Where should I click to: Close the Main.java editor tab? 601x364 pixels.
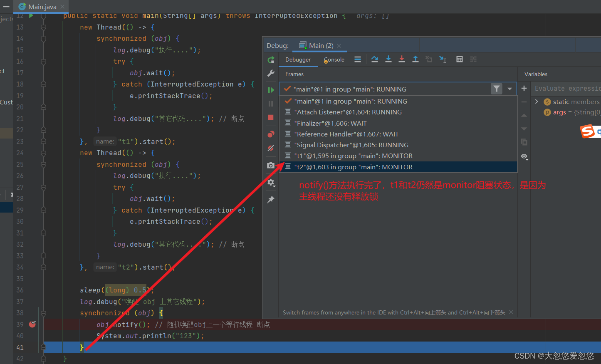[x=62, y=7]
